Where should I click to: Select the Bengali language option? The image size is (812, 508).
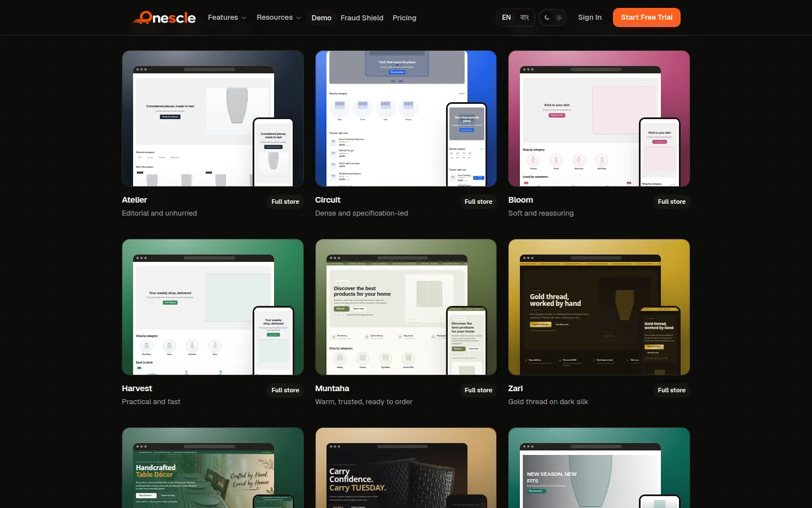click(524, 17)
